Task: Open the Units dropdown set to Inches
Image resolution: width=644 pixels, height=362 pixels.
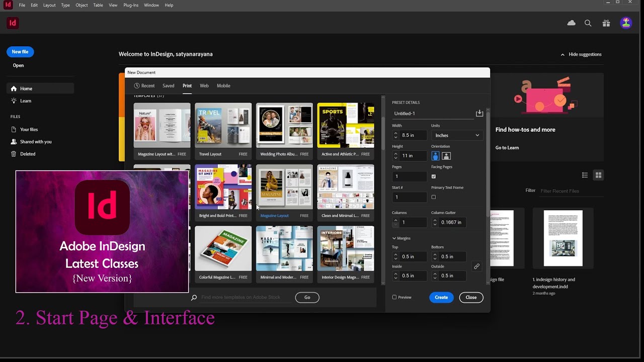Action: [457, 135]
